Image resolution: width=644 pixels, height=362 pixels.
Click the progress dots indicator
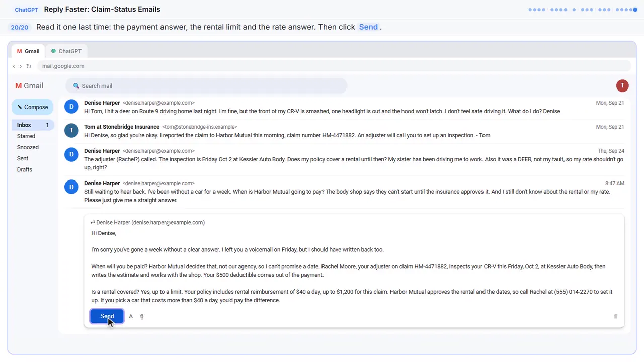(x=583, y=10)
